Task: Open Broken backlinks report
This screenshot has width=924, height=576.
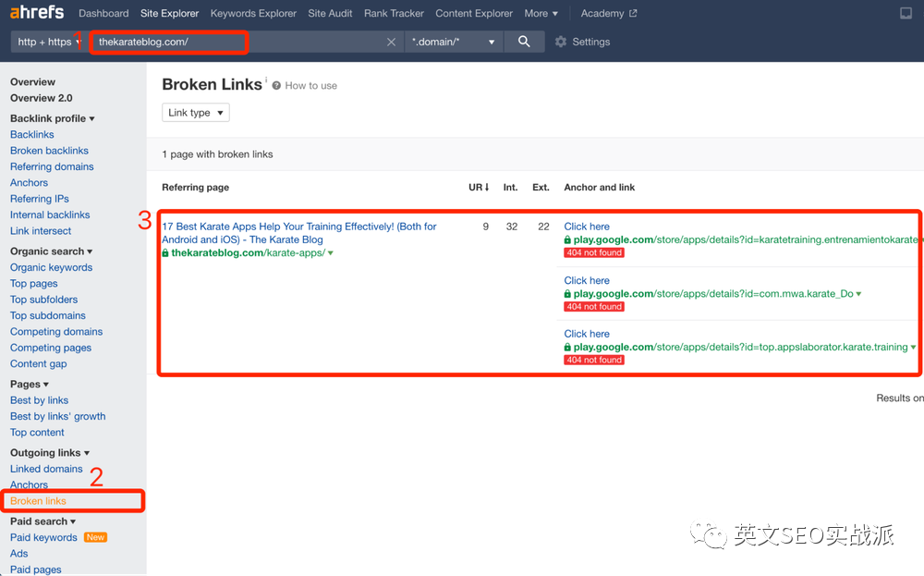Action: 49,151
